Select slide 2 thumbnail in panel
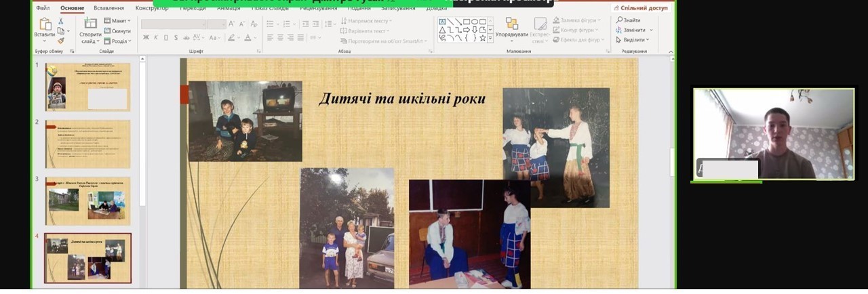 click(x=87, y=144)
